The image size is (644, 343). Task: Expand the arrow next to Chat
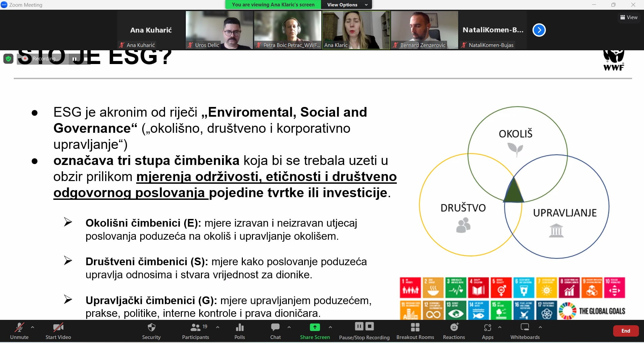[289, 327]
